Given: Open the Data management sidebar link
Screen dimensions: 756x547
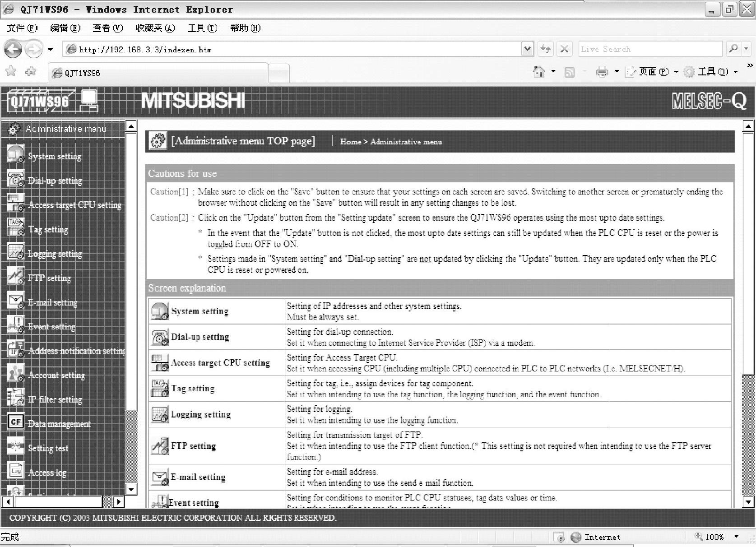Looking at the screenshot, I should point(59,424).
